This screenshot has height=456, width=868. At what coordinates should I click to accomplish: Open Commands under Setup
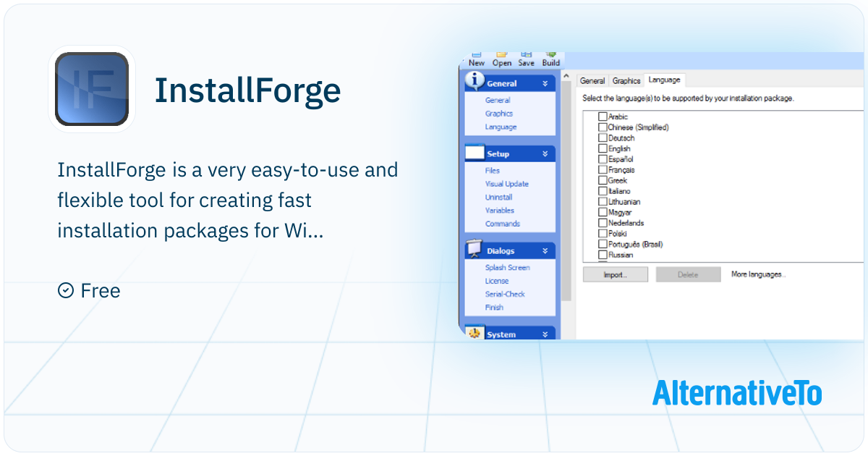[503, 224]
